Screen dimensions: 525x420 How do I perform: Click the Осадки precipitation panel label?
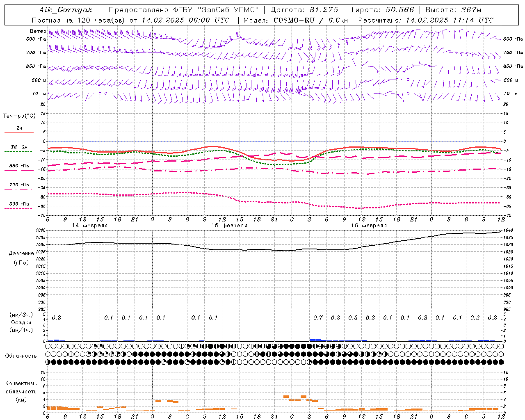[x=21, y=322]
